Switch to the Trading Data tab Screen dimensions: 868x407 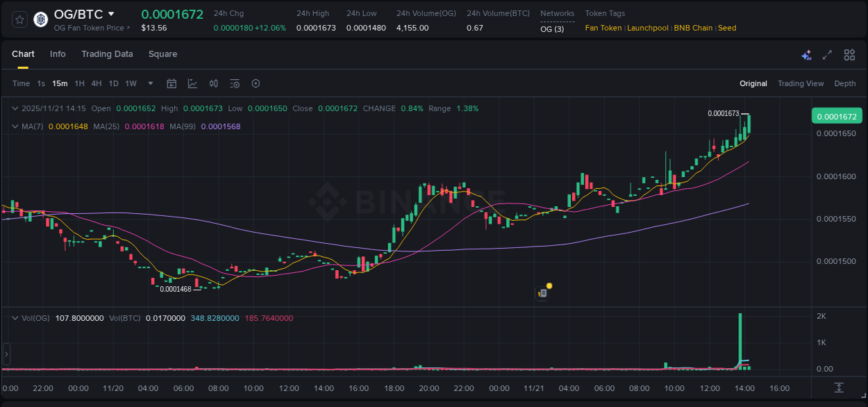107,54
